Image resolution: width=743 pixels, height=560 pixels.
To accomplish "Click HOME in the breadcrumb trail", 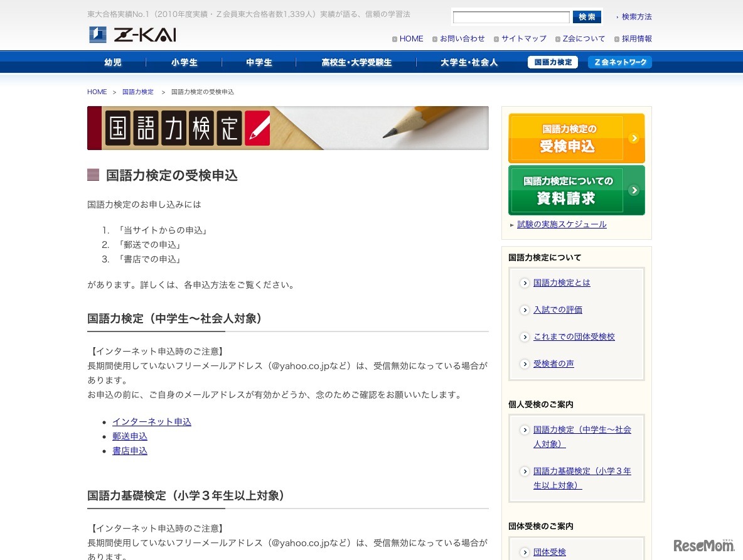I will (97, 92).
